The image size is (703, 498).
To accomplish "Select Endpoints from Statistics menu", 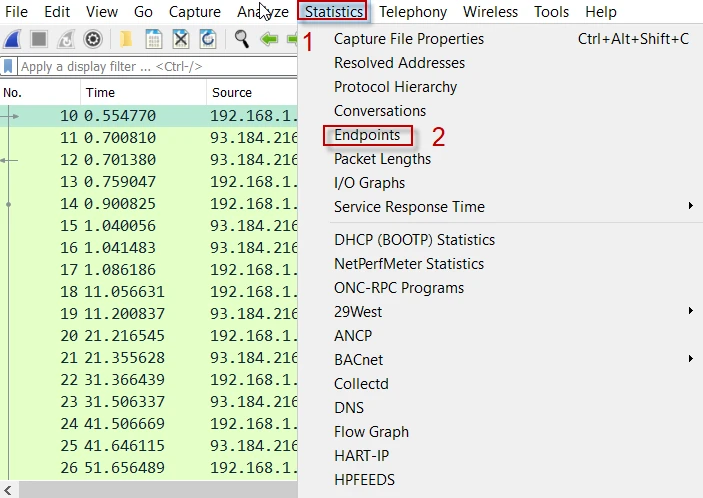I will pyautogui.click(x=367, y=135).
